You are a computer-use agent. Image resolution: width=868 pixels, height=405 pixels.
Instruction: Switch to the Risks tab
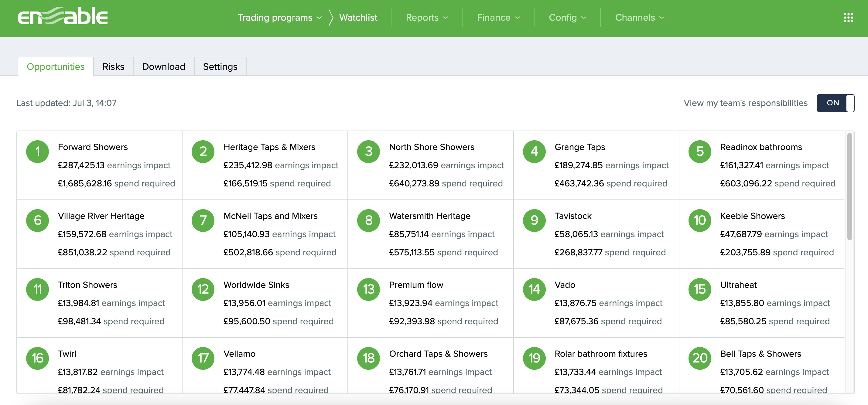click(x=113, y=66)
